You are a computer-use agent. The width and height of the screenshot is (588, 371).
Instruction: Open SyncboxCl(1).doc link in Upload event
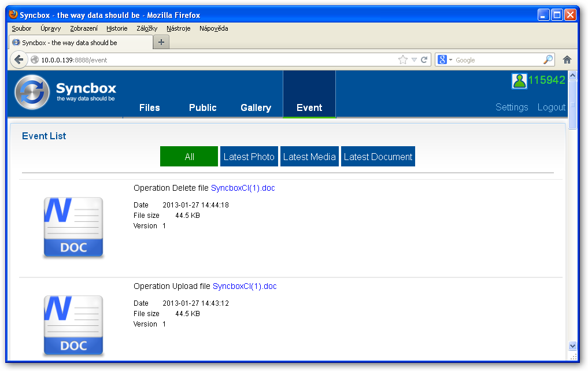[245, 286]
